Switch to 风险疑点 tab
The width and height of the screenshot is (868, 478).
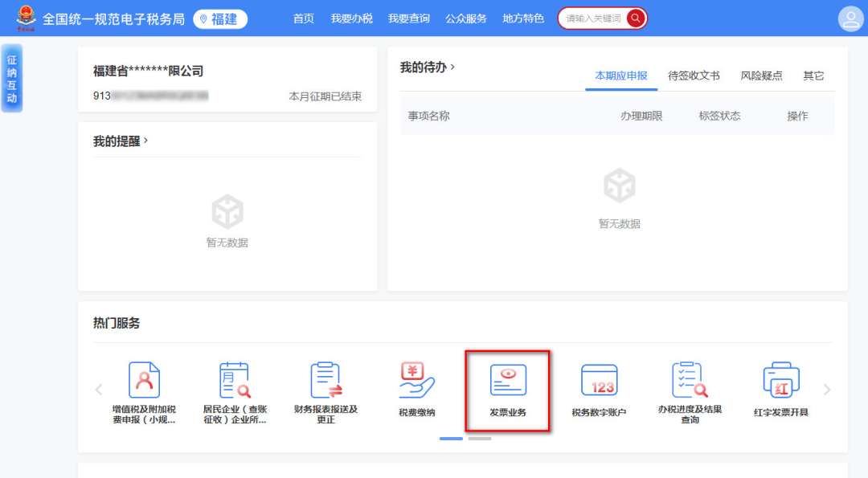(761, 76)
